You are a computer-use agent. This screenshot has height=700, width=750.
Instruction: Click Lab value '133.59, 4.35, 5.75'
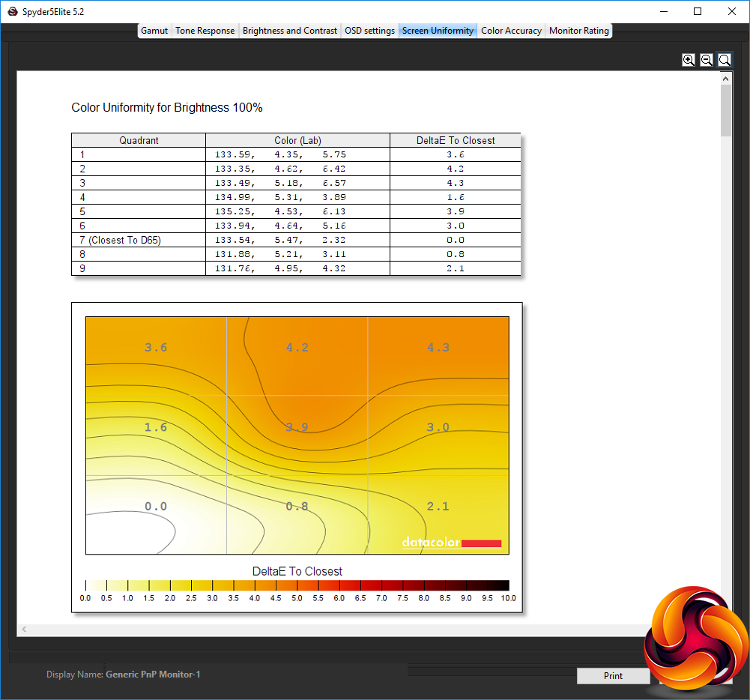click(280, 154)
